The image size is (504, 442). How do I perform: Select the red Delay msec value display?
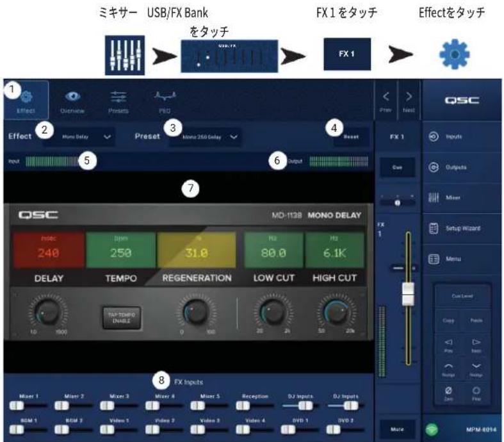pos(49,249)
